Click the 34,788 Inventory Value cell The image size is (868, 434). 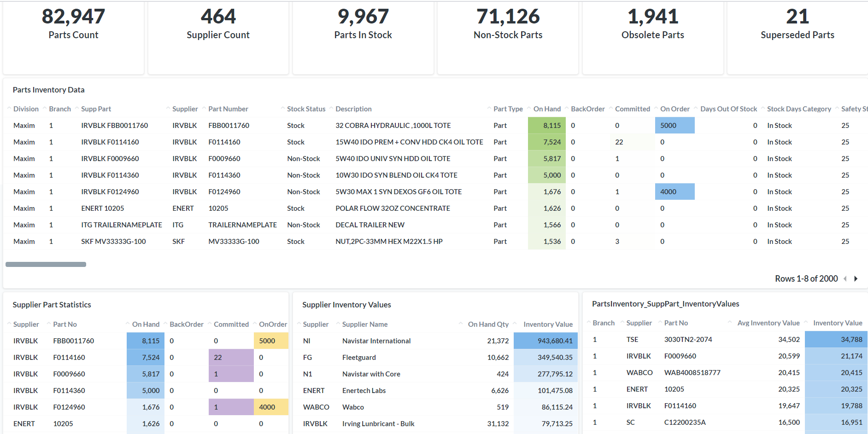click(836, 340)
